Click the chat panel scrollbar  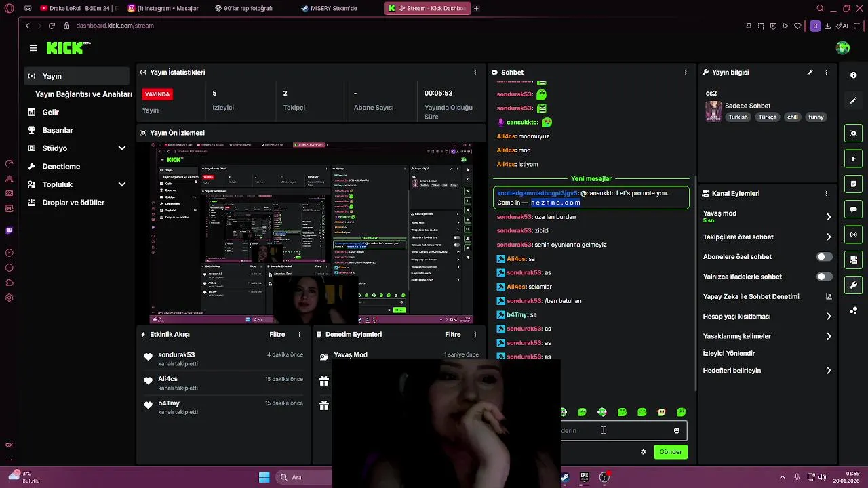pyautogui.click(x=696, y=283)
